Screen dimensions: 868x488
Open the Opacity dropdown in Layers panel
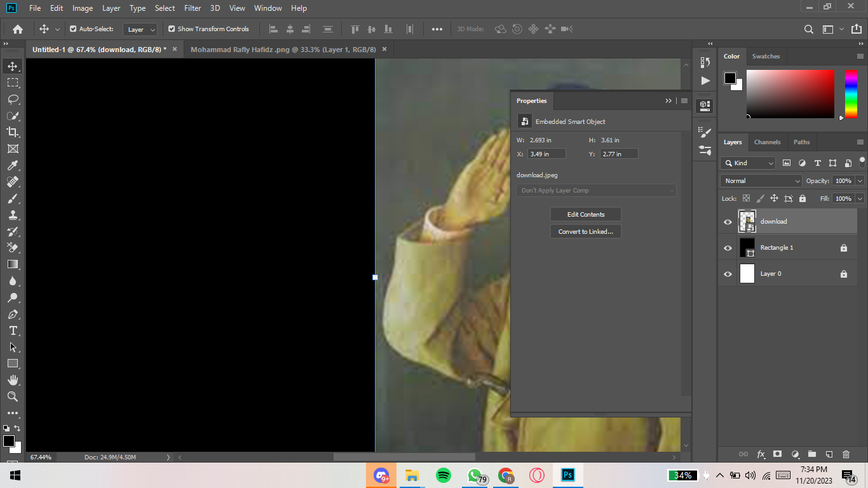[x=859, y=180]
